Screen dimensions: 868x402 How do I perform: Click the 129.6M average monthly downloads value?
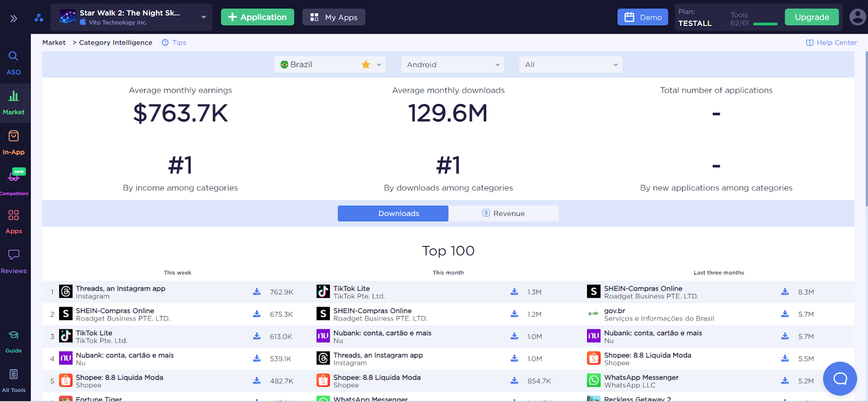tap(448, 113)
